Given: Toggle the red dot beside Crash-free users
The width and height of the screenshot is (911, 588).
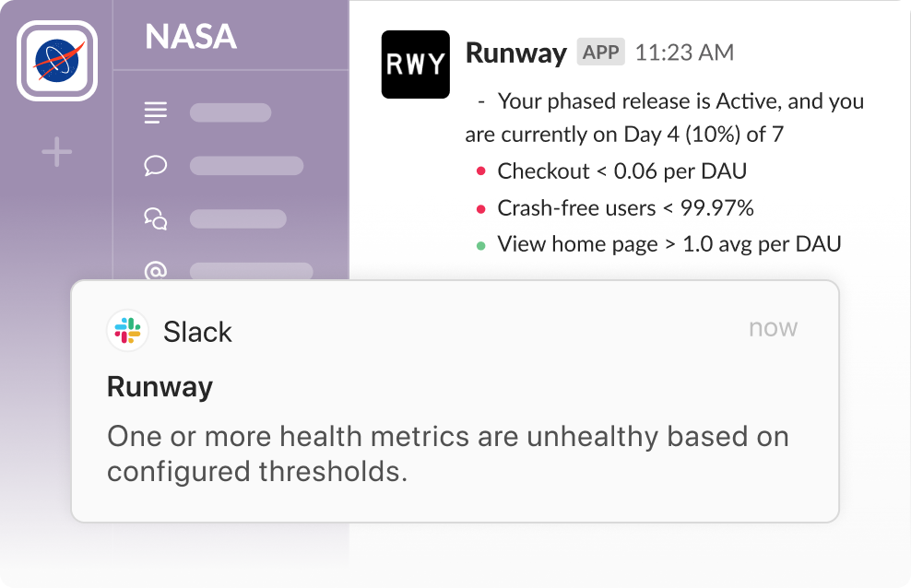Looking at the screenshot, I should 482,207.
